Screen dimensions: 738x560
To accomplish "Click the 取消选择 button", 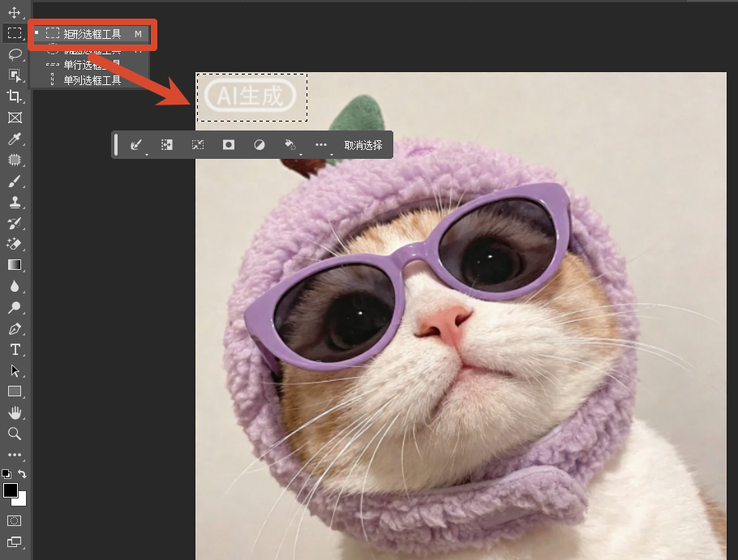I will pos(363,145).
